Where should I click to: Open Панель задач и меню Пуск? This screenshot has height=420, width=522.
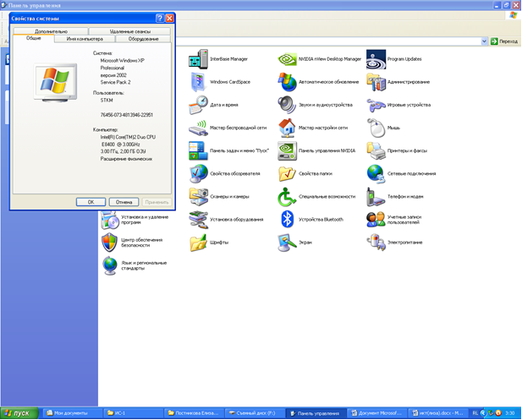coord(199,150)
